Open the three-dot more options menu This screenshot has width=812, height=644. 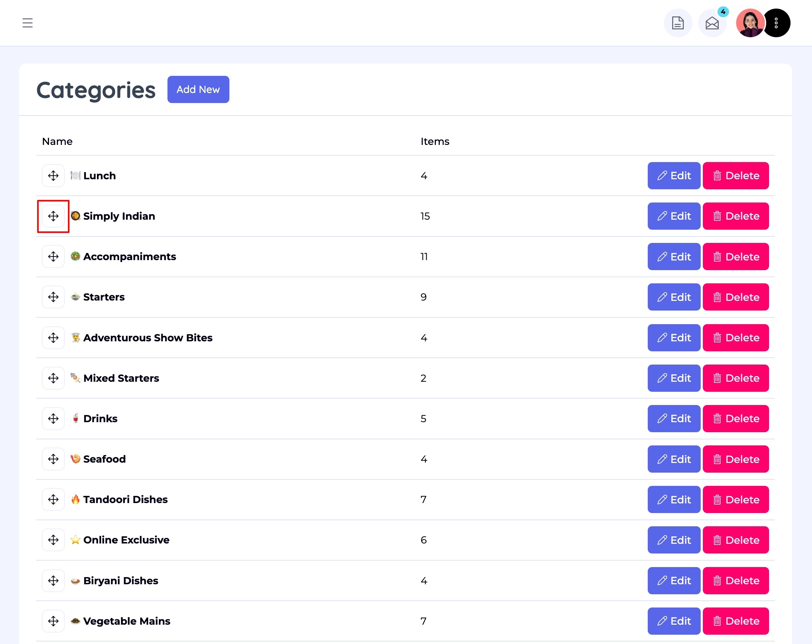[x=777, y=23]
